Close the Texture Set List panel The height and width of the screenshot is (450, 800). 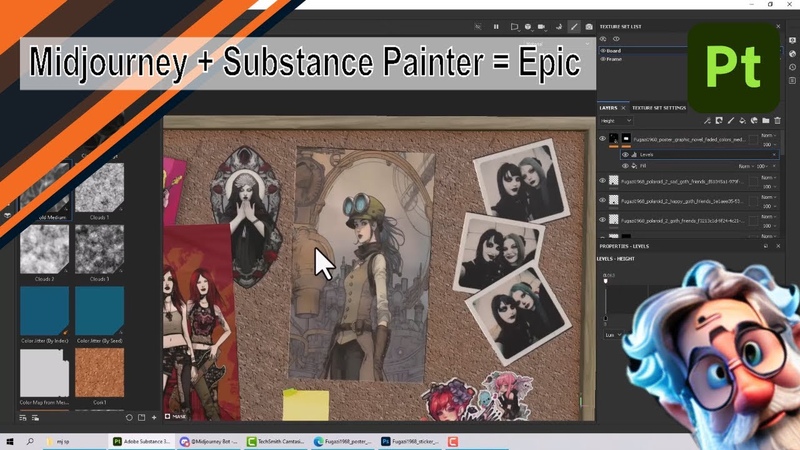[x=778, y=26]
